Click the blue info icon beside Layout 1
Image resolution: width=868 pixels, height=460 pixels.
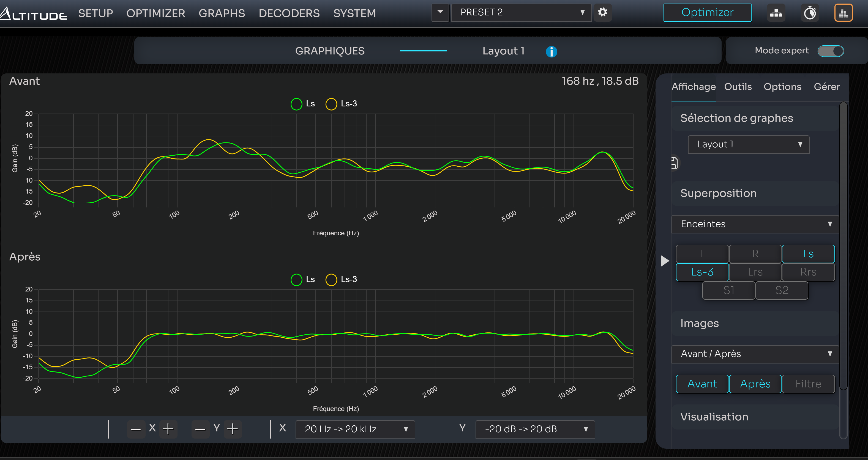click(551, 51)
